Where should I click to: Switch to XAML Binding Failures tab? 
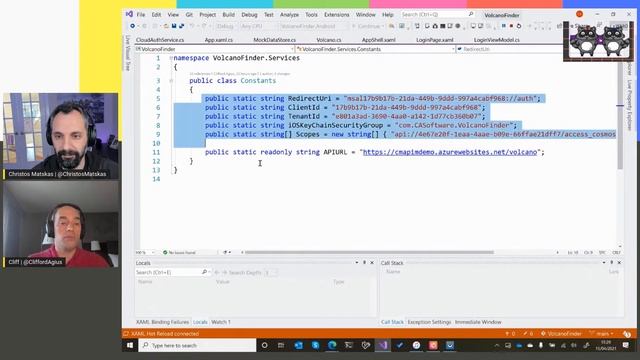162,322
